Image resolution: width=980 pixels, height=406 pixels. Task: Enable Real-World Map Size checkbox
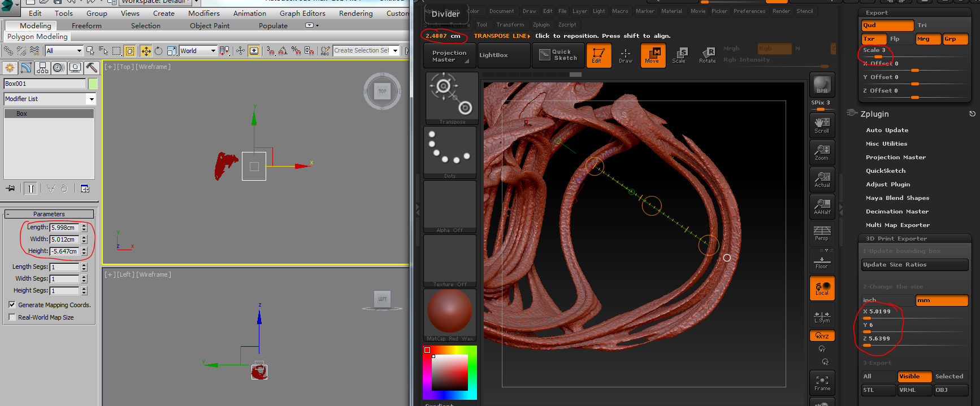(12, 317)
